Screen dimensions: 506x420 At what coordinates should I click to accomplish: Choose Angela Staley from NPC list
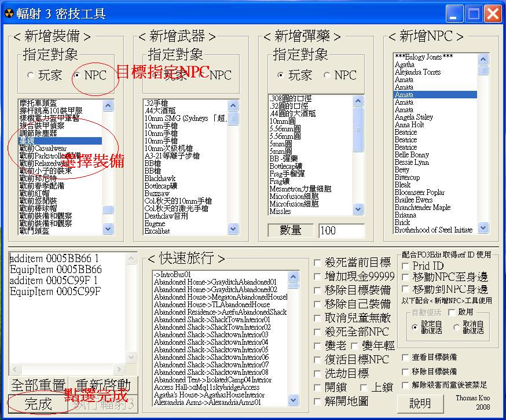pyautogui.click(x=413, y=117)
